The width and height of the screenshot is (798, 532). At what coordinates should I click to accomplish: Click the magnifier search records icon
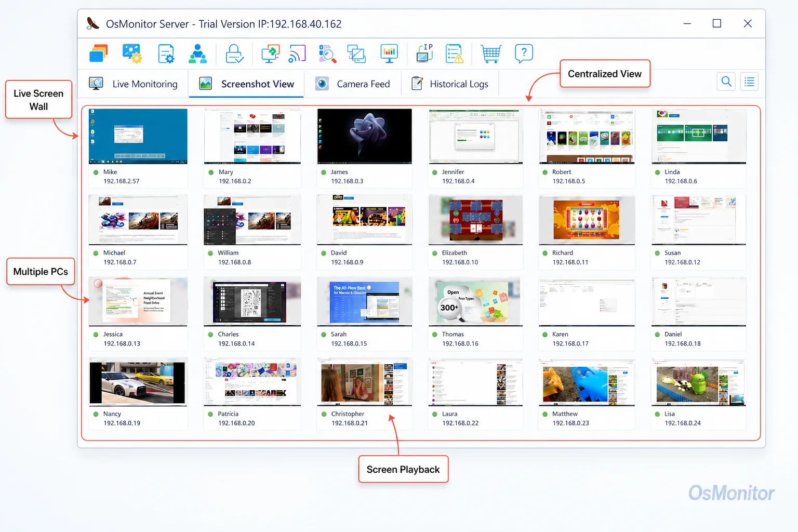pos(327,54)
